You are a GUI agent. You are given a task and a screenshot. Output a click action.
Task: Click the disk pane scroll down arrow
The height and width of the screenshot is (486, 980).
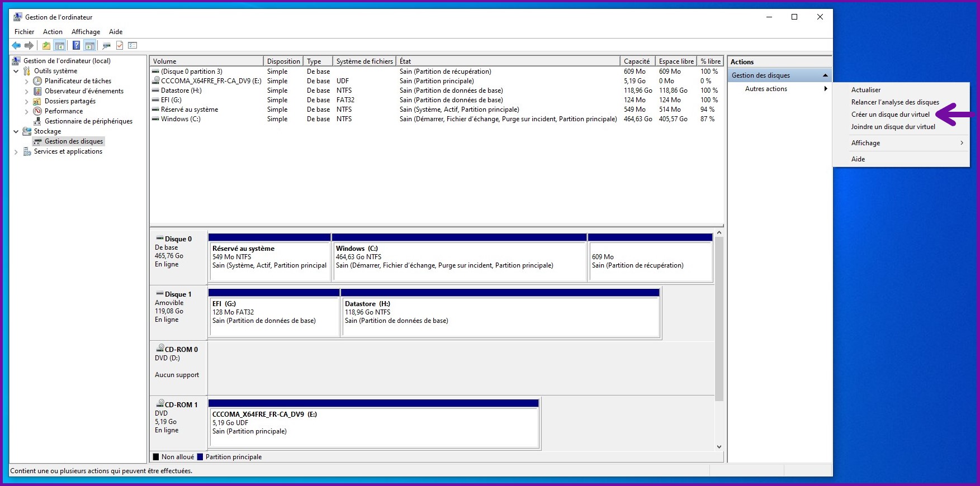[x=719, y=447]
